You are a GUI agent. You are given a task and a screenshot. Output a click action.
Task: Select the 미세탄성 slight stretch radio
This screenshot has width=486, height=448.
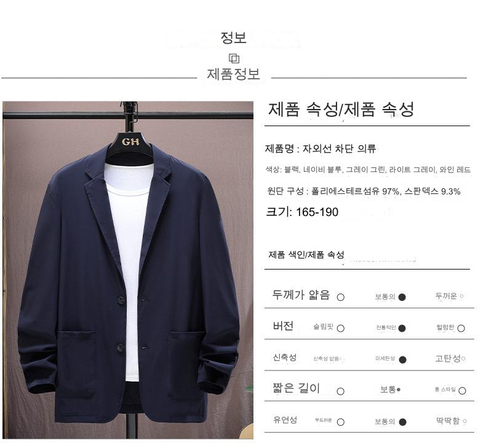(x=402, y=359)
